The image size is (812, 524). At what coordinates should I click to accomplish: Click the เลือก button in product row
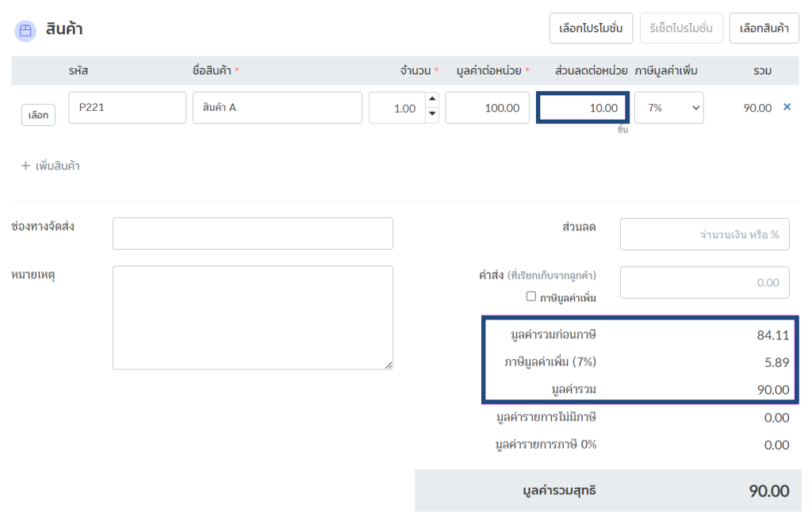38,115
